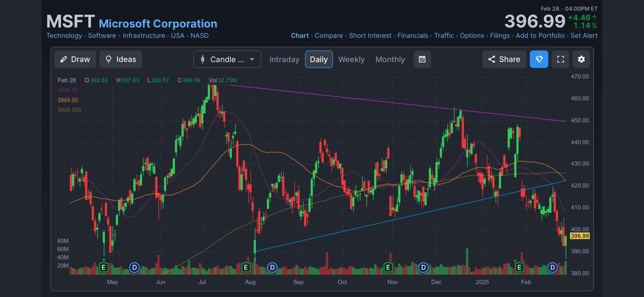Open chart settings gear icon
This screenshot has height=297, width=644.
[x=581, y=59]
